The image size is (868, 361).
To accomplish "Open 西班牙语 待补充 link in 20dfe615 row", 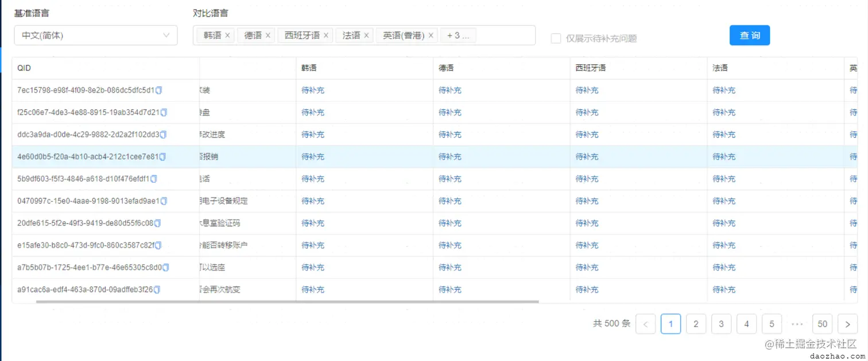I will (x=587, y=223).
